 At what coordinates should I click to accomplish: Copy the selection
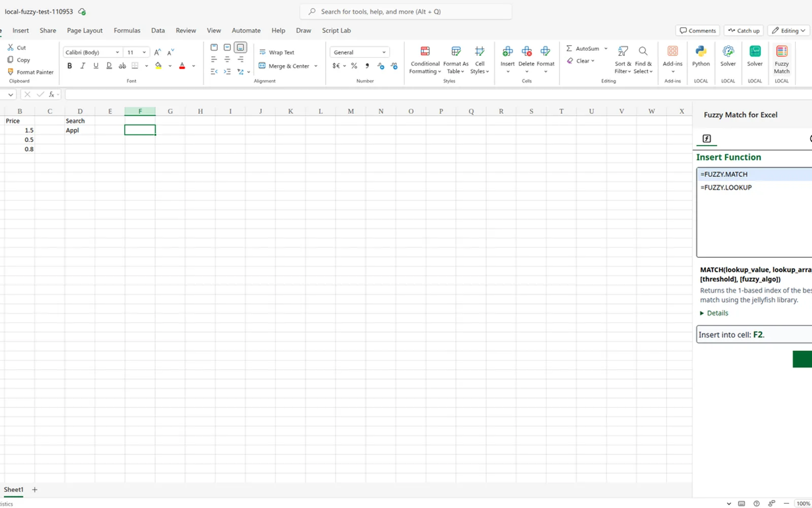19,60
